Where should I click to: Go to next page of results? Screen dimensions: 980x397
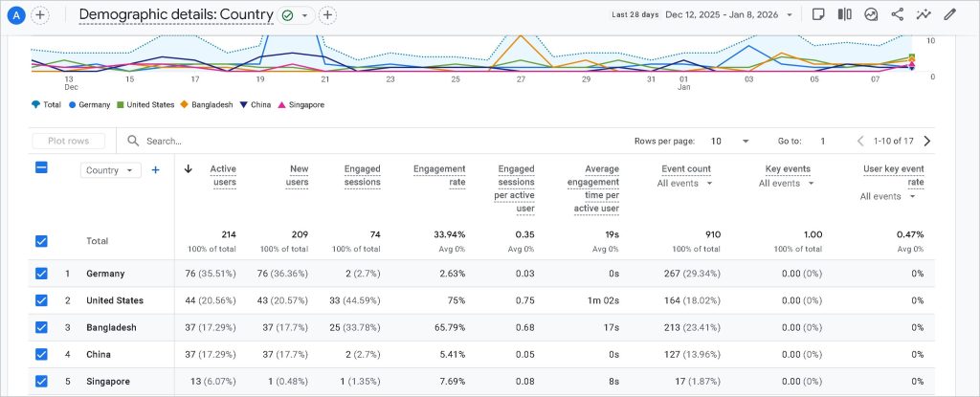click(x=926, y=142)
